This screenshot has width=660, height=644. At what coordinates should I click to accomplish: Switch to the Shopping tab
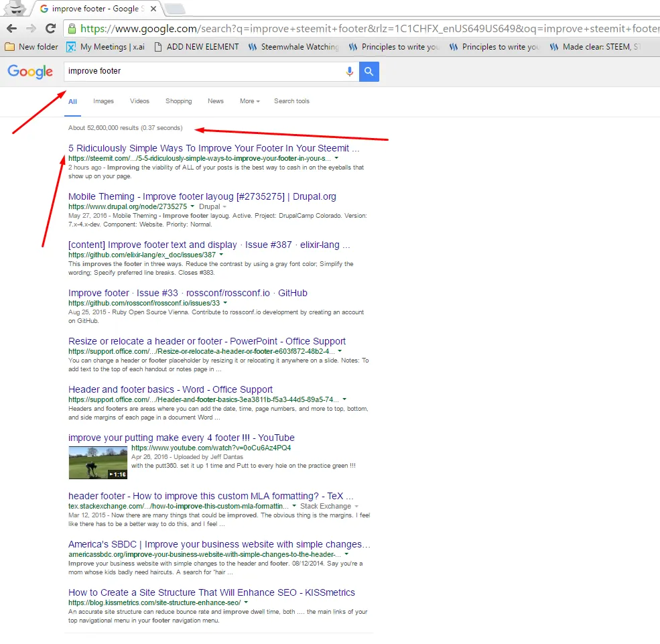(178, 101)
